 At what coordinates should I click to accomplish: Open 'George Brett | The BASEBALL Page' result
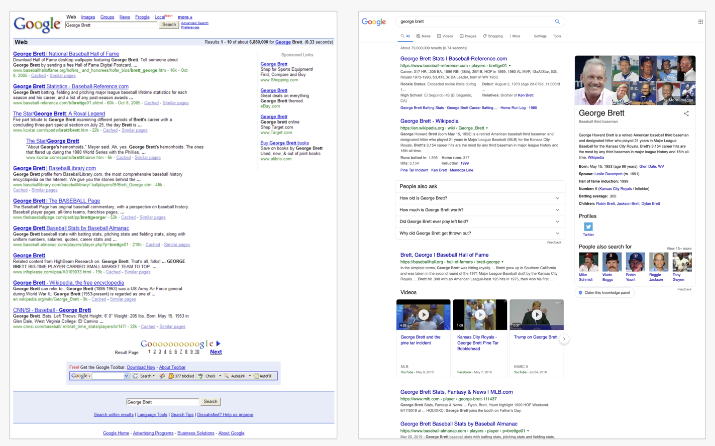56,201
